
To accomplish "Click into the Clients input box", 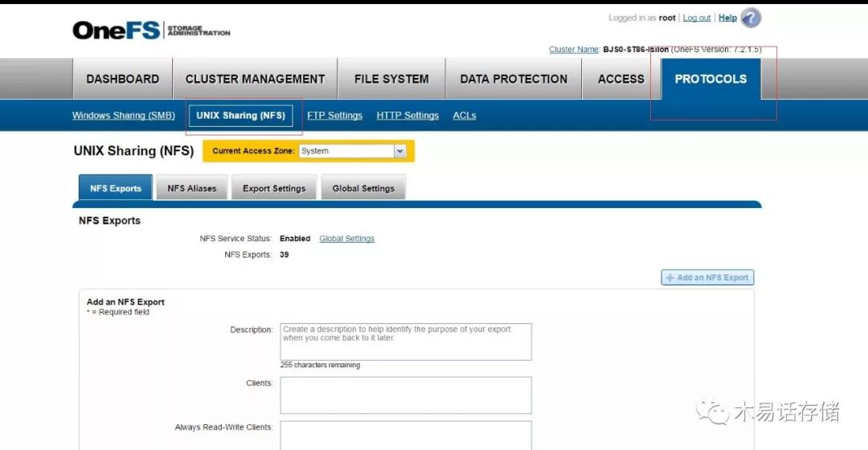I will click(406, 395).
